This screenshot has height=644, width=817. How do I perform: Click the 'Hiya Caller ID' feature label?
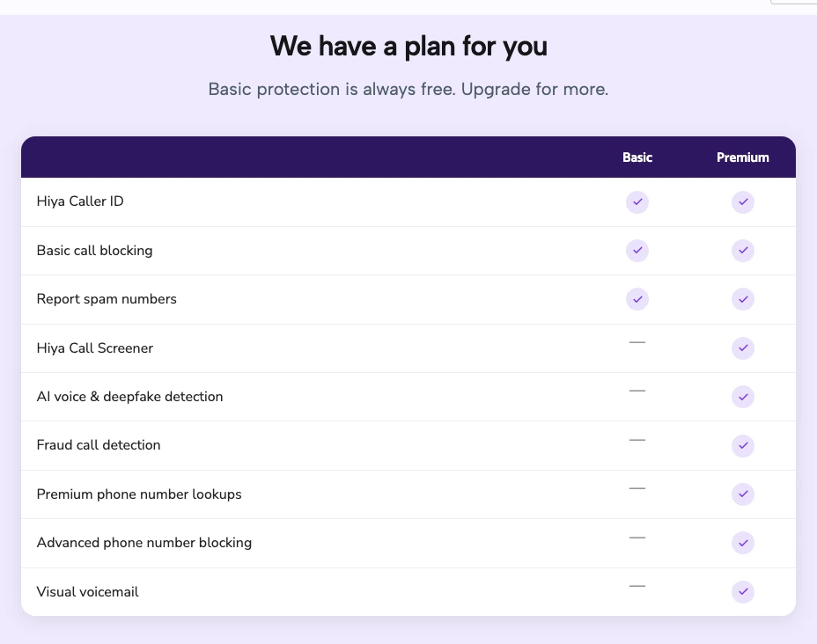click(80, 201)
